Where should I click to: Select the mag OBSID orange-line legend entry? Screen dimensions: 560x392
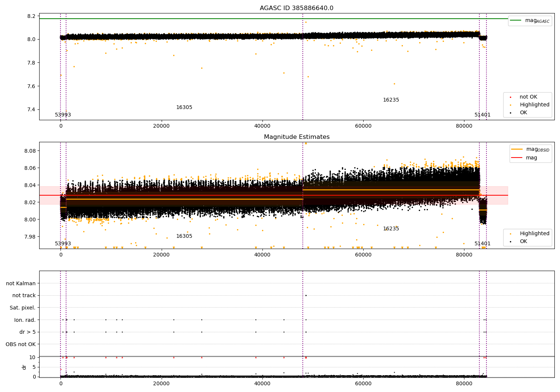pos(530,149)
